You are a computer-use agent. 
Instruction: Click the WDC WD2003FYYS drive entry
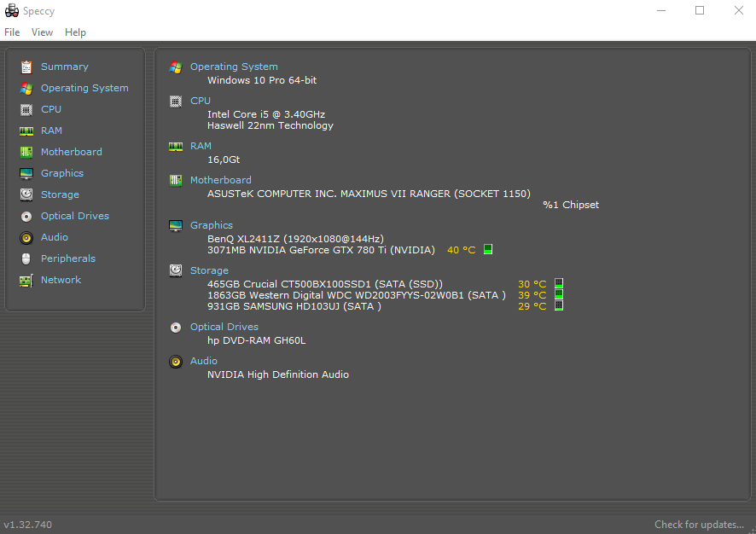tap(357, 295)
